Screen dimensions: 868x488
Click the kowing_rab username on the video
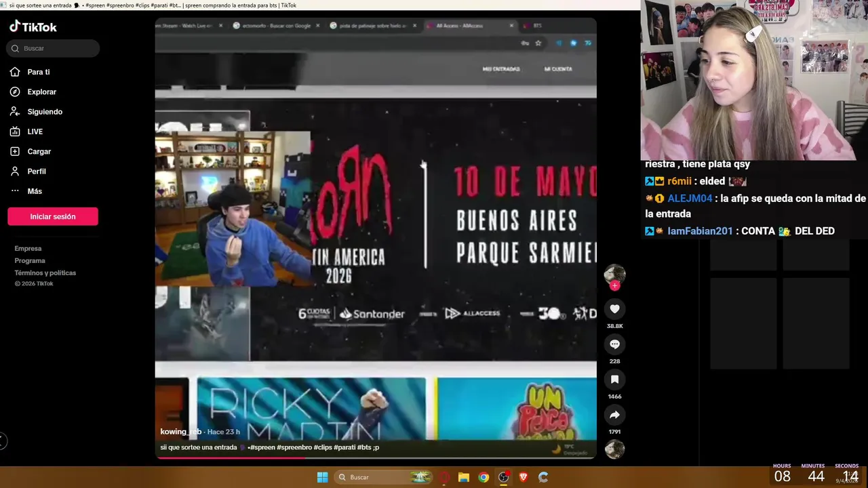[180, 432]
